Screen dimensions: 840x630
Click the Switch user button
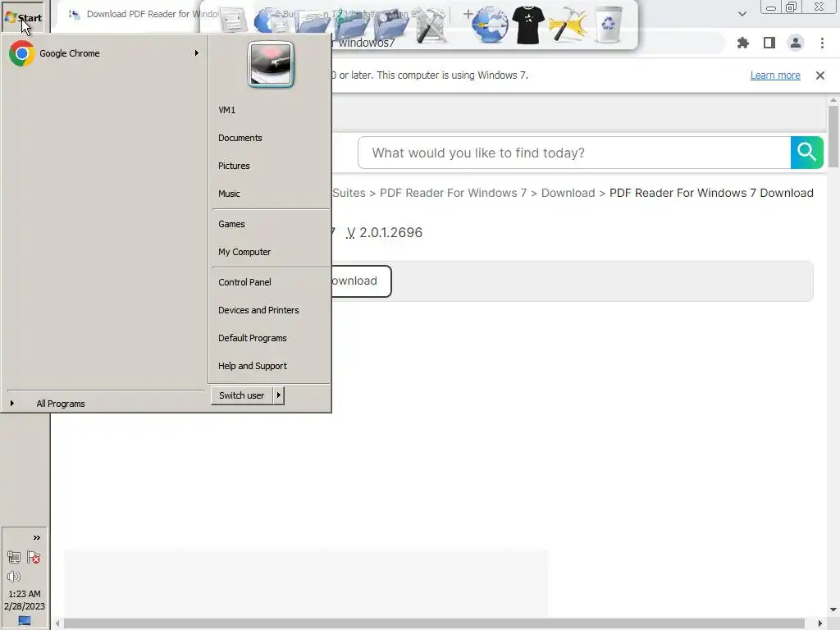tap(242, 395)
